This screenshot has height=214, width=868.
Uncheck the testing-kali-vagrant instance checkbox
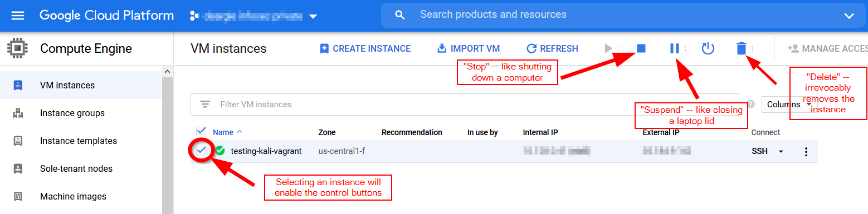point(201,151)
